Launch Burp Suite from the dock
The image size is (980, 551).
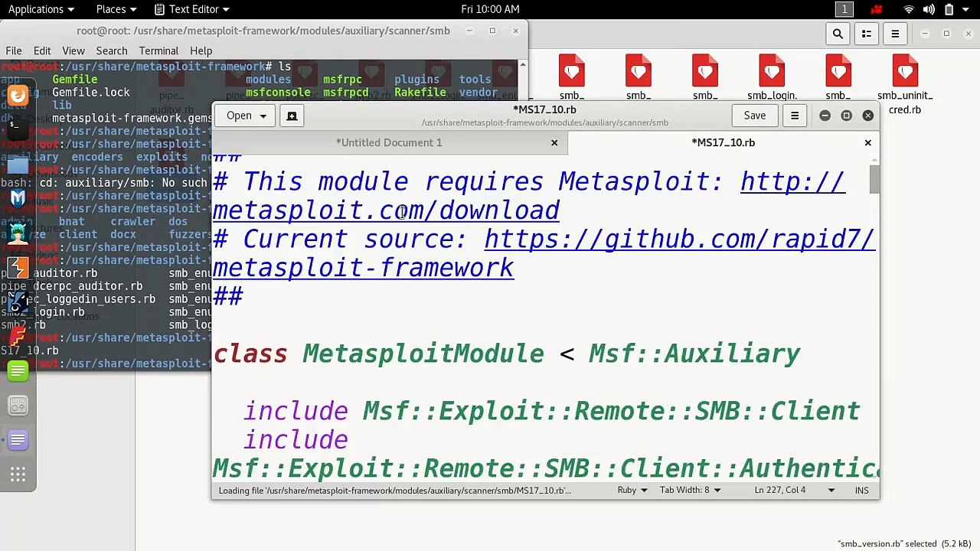coord(18,267)
